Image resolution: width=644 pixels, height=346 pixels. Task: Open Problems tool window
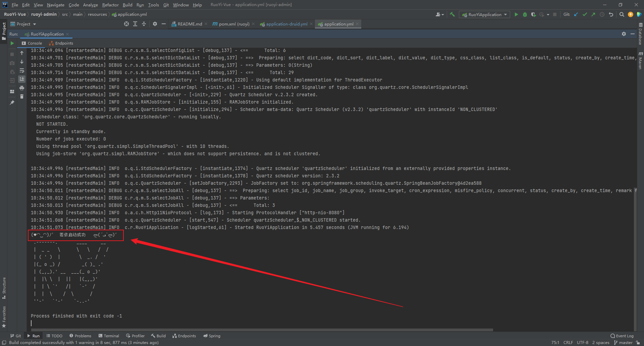tap(80, 336)
